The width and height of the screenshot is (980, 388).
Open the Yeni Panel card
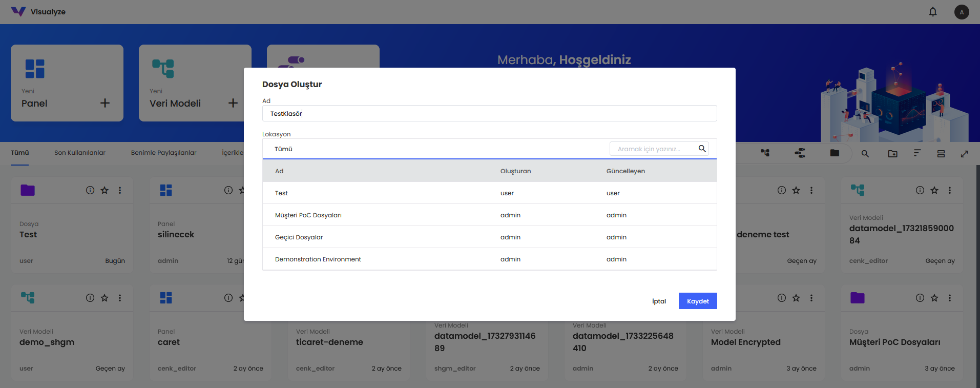point(67,83)
